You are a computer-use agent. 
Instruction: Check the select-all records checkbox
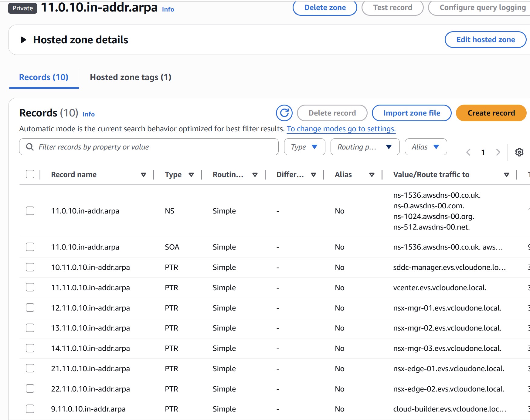click(x=30, y=173)
